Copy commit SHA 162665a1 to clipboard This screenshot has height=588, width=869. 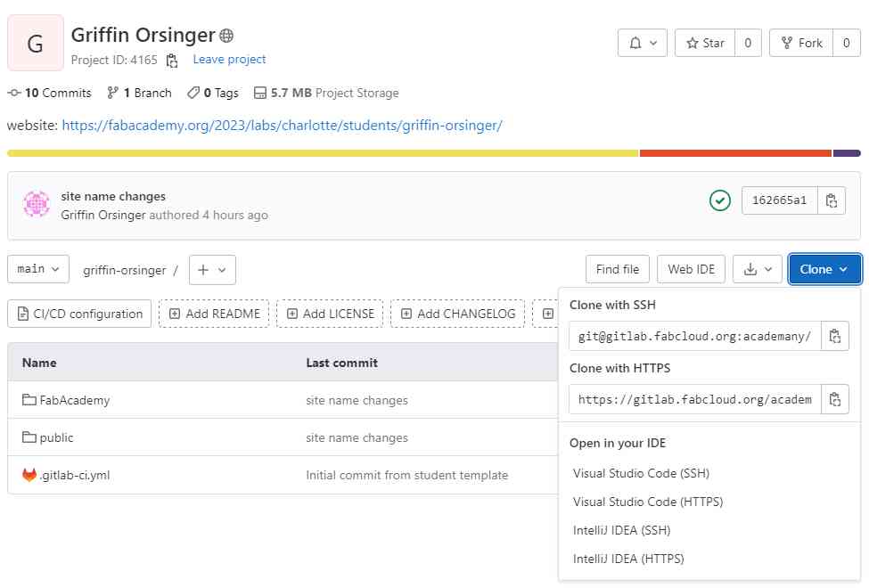[x=831, y=200]
